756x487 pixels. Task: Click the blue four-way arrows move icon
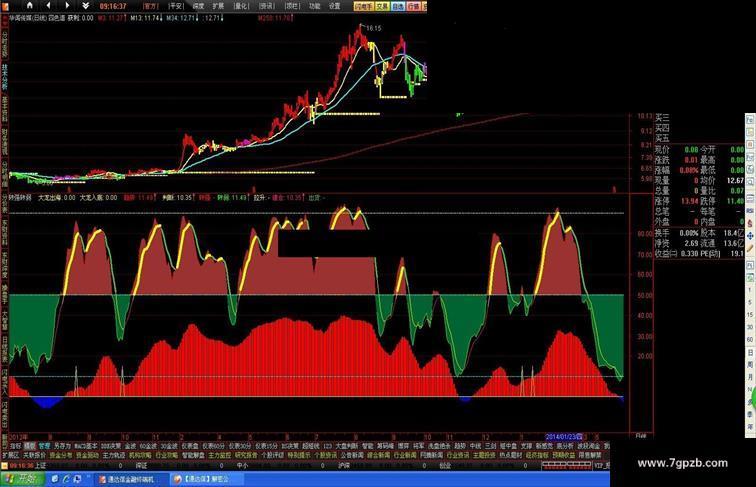(x=750, y=236)
